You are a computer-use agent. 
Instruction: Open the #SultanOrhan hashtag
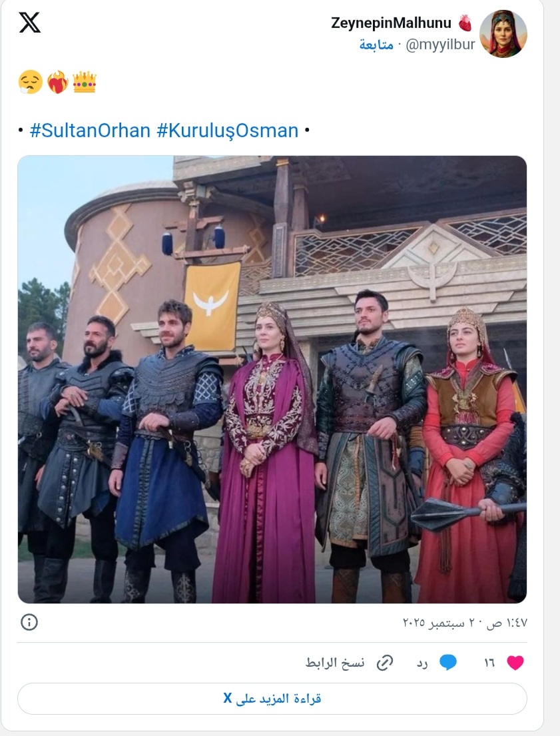(x=90, y=131)
